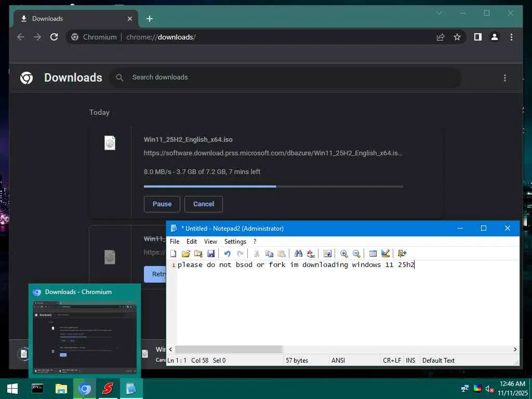
Task: Click Default Text scheme in status bar
Action: point(438,361)
